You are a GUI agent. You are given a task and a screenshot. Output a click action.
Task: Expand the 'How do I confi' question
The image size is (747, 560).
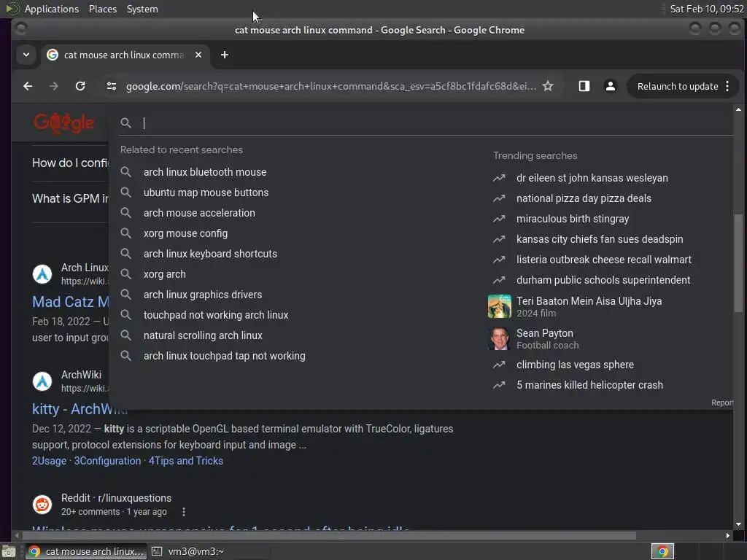(71, 163)
